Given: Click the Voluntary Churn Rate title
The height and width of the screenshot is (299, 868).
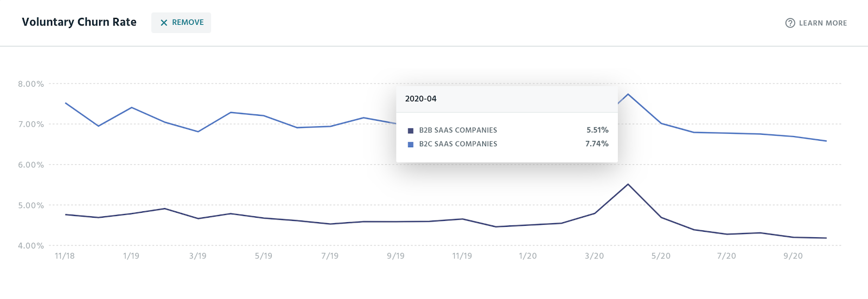Looking at the screenshot, I should [79, 22].
